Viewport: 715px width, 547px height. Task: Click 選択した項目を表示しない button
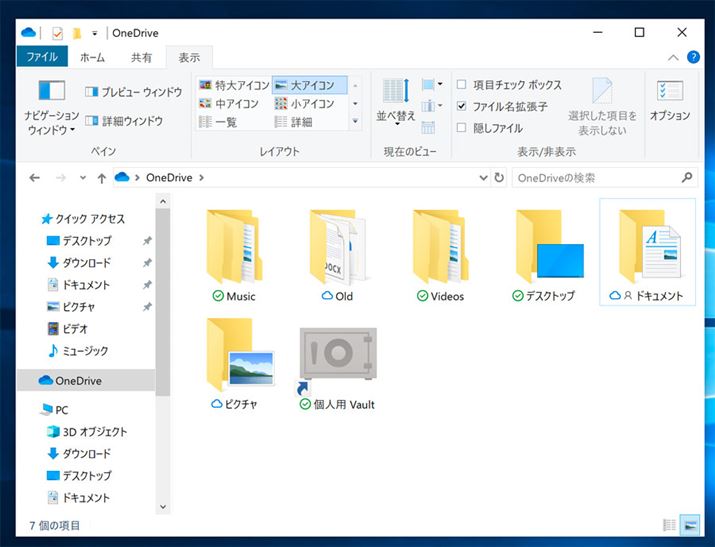coord(602,107)
